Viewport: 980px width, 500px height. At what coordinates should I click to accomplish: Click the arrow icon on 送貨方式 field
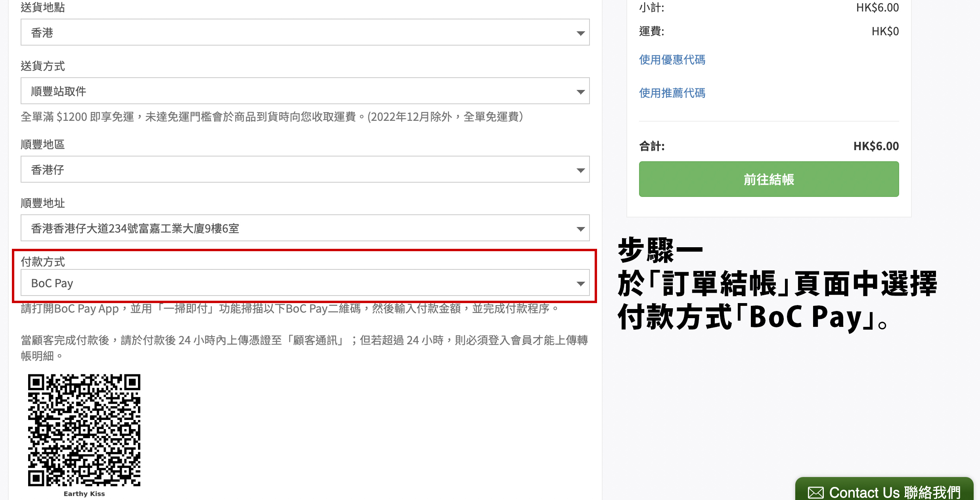(x=580, y=92)
